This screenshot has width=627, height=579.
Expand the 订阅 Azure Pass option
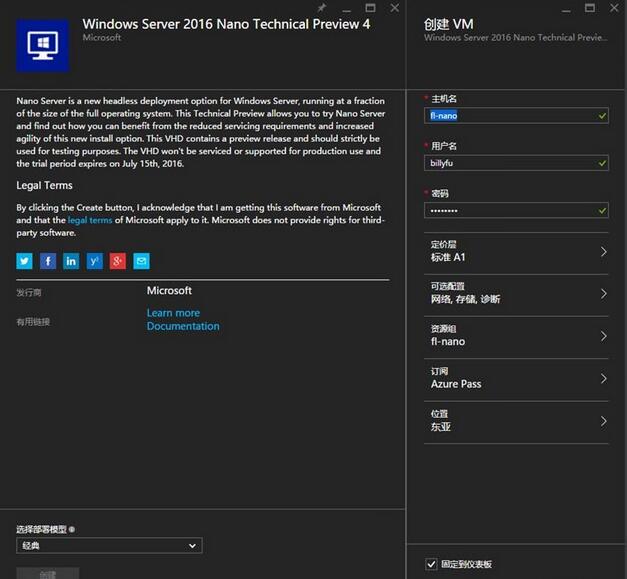[516, 379]
